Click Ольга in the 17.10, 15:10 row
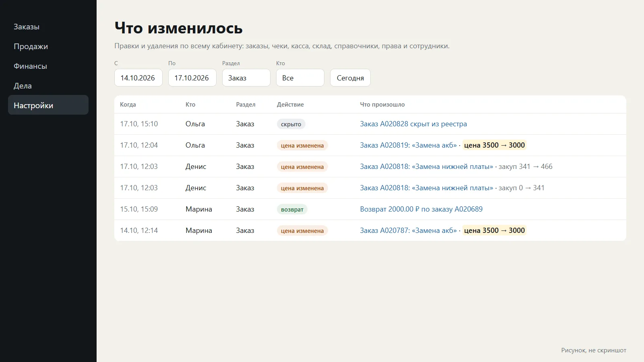The width and height of the screenshot is (644, 362). pyautogui.click(x=195, y=124)
